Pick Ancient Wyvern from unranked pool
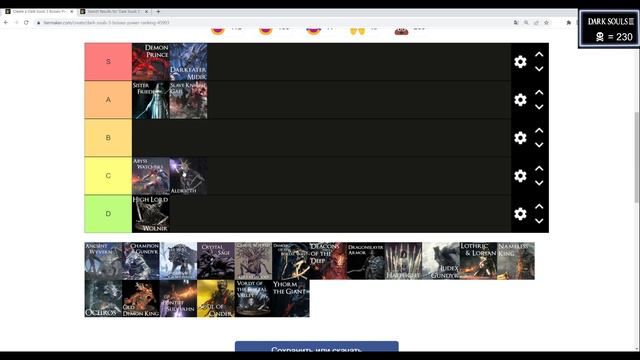640x360 pixels. [103, 261]
